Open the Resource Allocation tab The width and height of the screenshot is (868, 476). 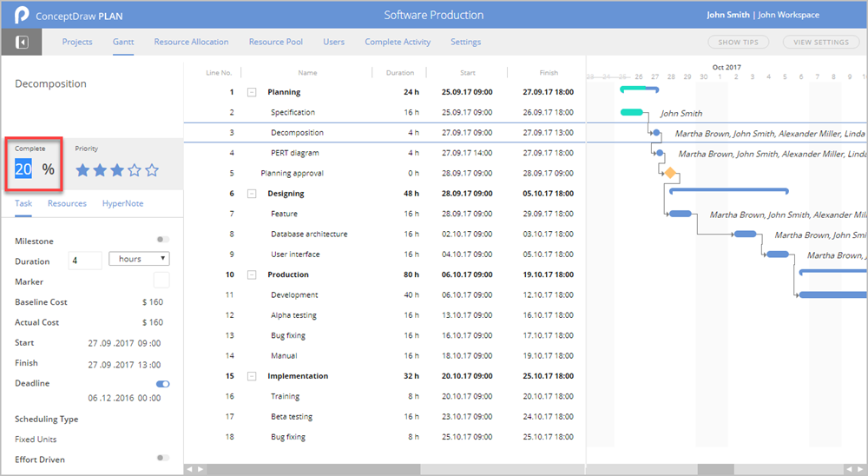point(191,42)
